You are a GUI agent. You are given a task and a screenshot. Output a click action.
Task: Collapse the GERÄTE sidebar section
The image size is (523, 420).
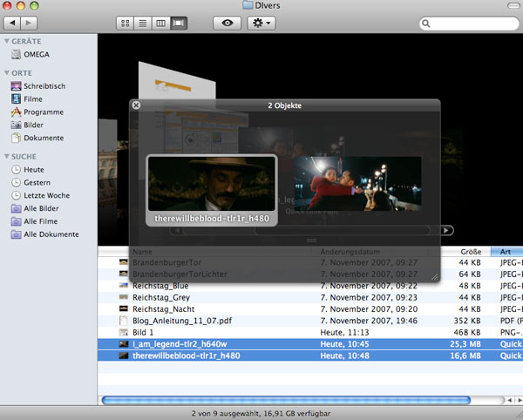click(6, 41)
